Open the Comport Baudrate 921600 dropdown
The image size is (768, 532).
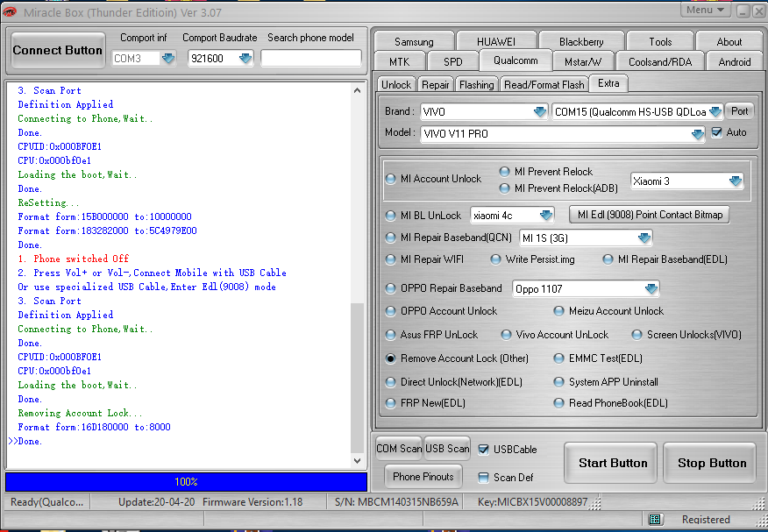pos(245,58)
